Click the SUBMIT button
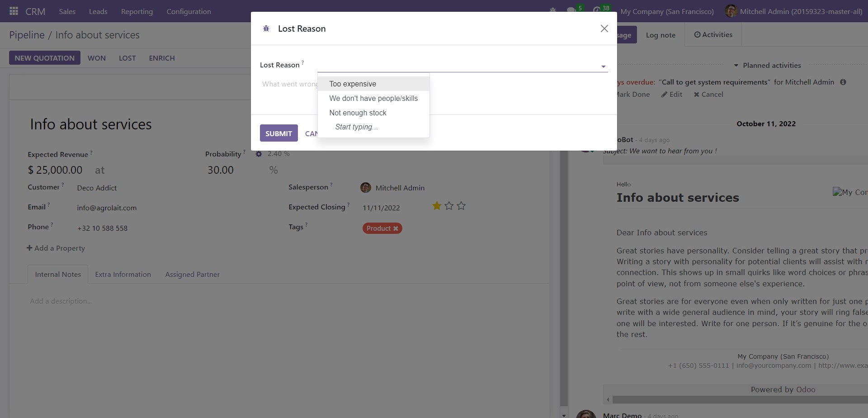This screenshot has height=418, width=868. [x=278, y=133]
